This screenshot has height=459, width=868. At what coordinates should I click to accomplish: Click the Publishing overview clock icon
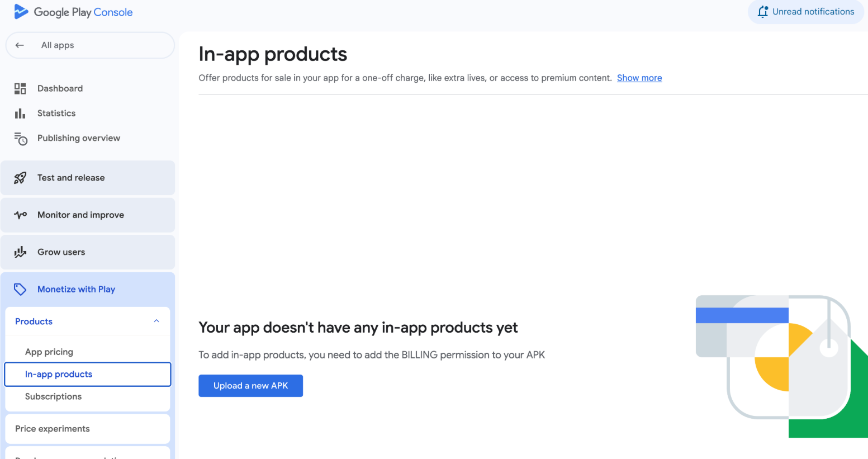click(x=20, y=138)
